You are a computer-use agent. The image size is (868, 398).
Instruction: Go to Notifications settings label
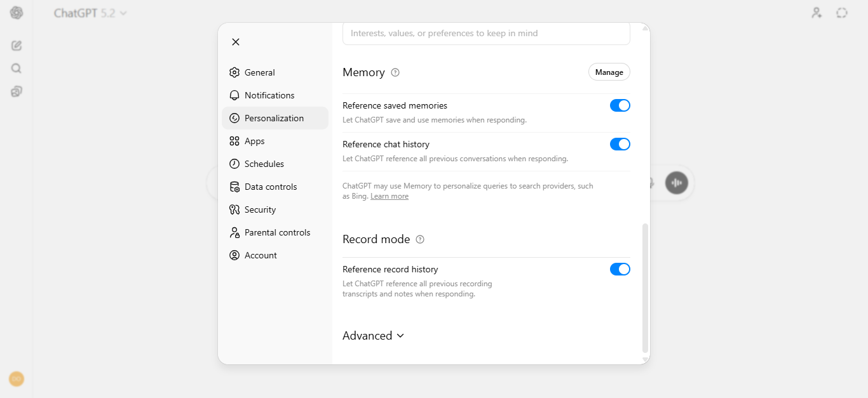click(x=269, y=95)
